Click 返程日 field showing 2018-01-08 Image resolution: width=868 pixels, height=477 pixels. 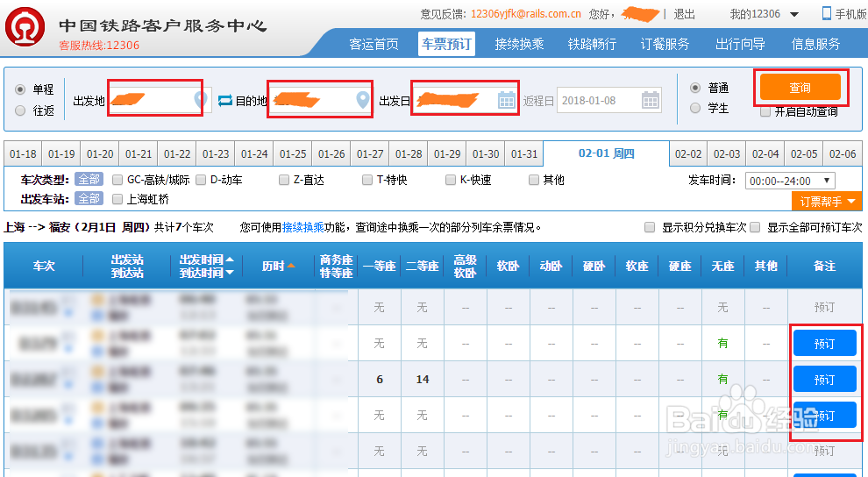point(609,100)
